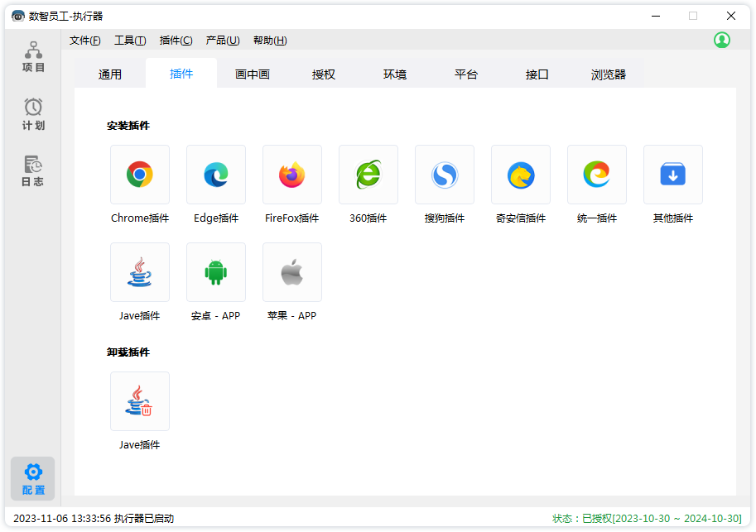Go to the 授权 tab
The height and width of the screenshot is (532, 756).
point(324,74)
